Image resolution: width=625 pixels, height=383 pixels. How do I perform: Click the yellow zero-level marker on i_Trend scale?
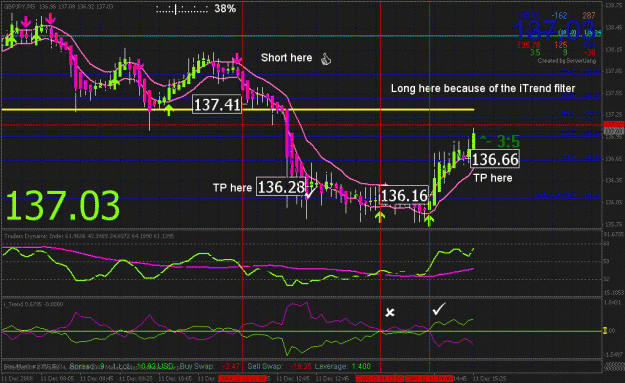click(605, 331)
